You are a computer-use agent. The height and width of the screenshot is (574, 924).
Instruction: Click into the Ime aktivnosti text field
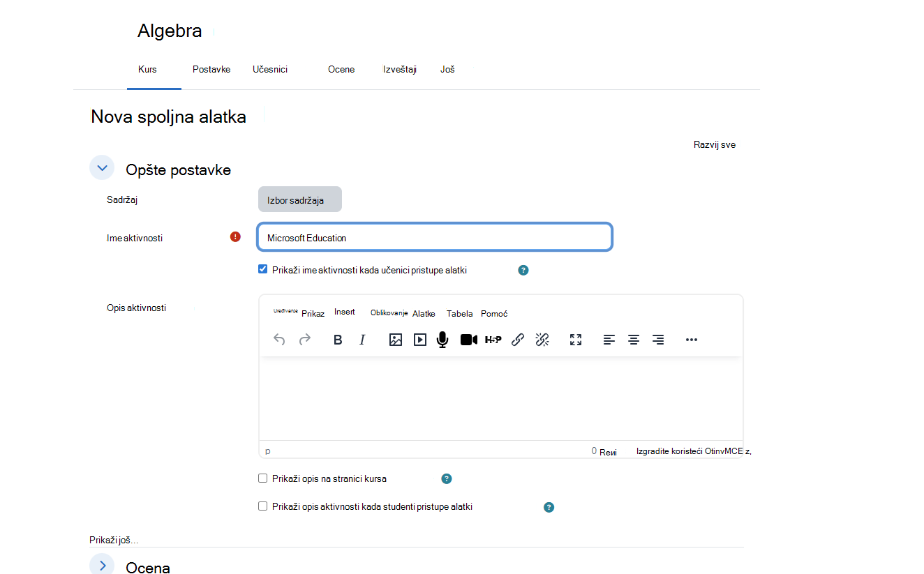(x=435, y=237)
